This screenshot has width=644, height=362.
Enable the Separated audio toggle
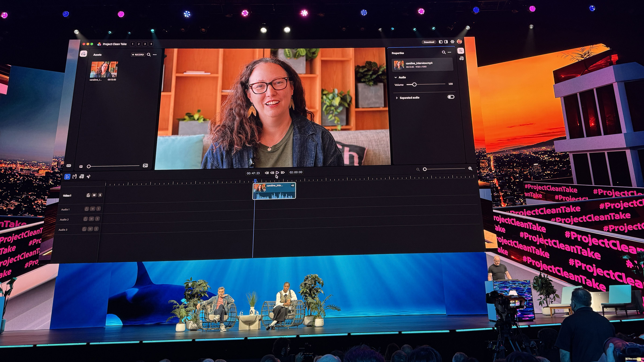pyautogui.click(x=451, y=97)
